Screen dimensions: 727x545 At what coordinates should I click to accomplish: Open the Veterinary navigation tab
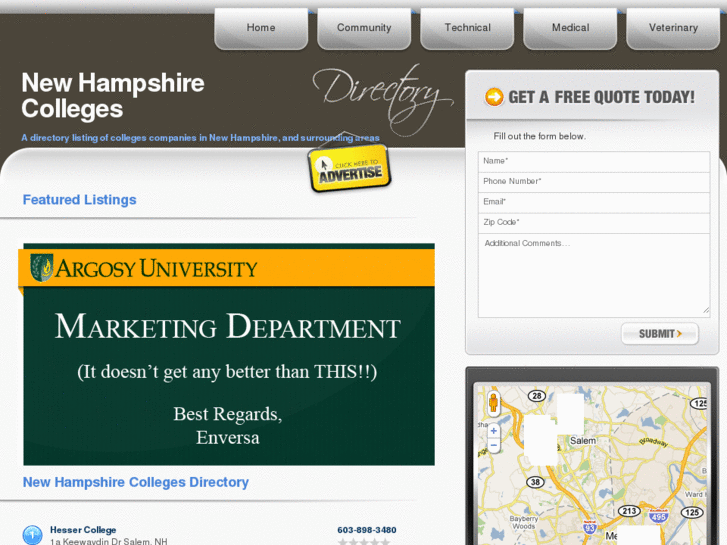[x=673, y=29]
